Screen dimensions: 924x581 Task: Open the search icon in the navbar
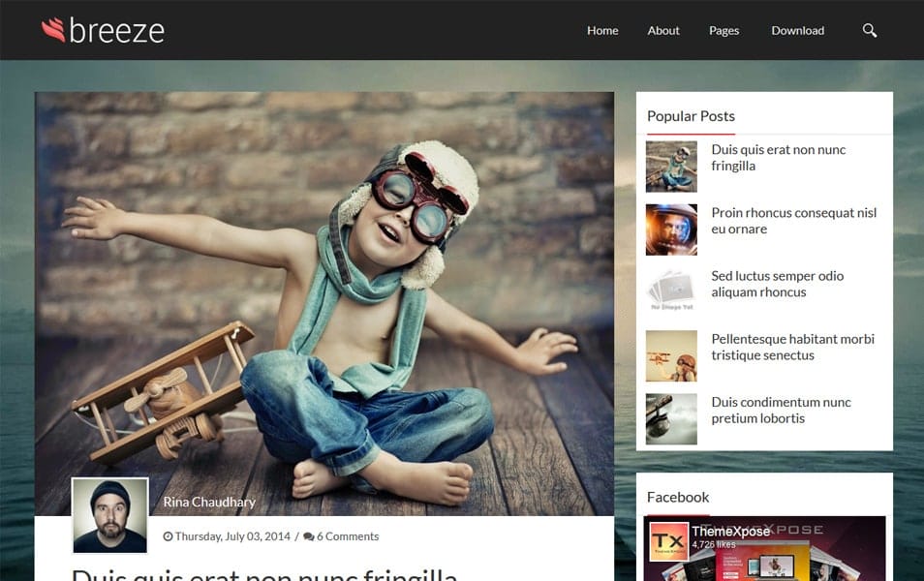[x=869, y=30]
